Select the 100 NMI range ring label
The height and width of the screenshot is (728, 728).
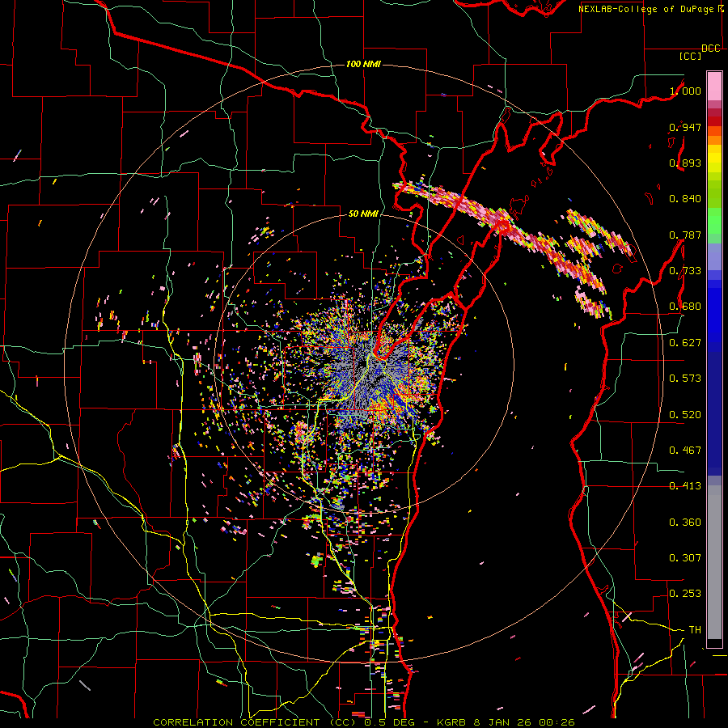[363, 64]
